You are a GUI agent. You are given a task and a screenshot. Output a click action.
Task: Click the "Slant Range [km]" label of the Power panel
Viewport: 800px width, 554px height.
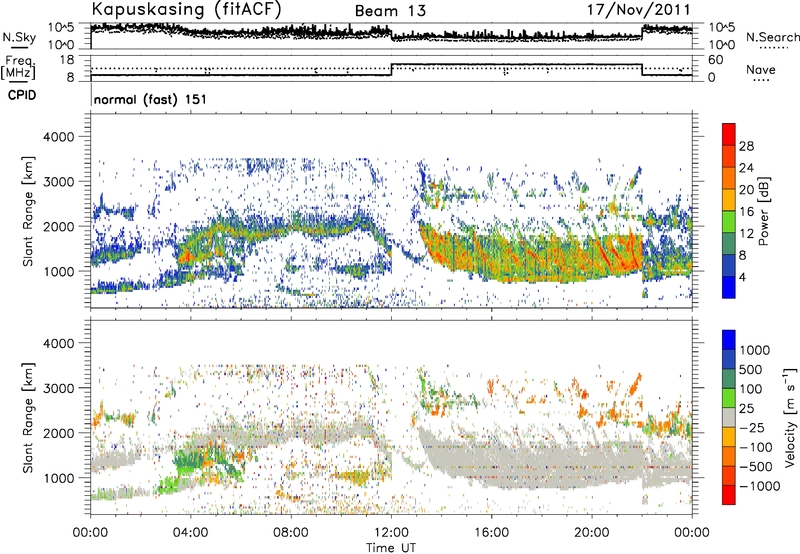(x=29, y=211)
